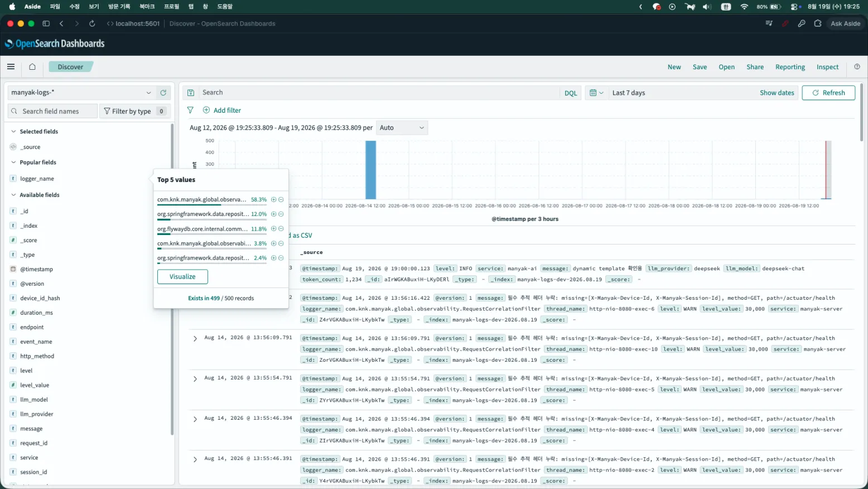Switch the query language via DQL

(571, 93)
